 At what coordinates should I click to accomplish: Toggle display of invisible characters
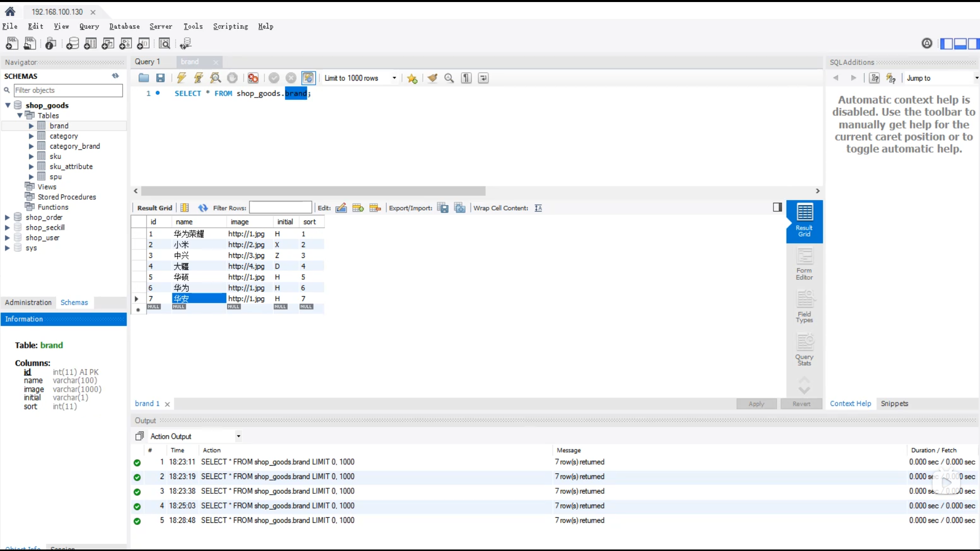[467, 78]
